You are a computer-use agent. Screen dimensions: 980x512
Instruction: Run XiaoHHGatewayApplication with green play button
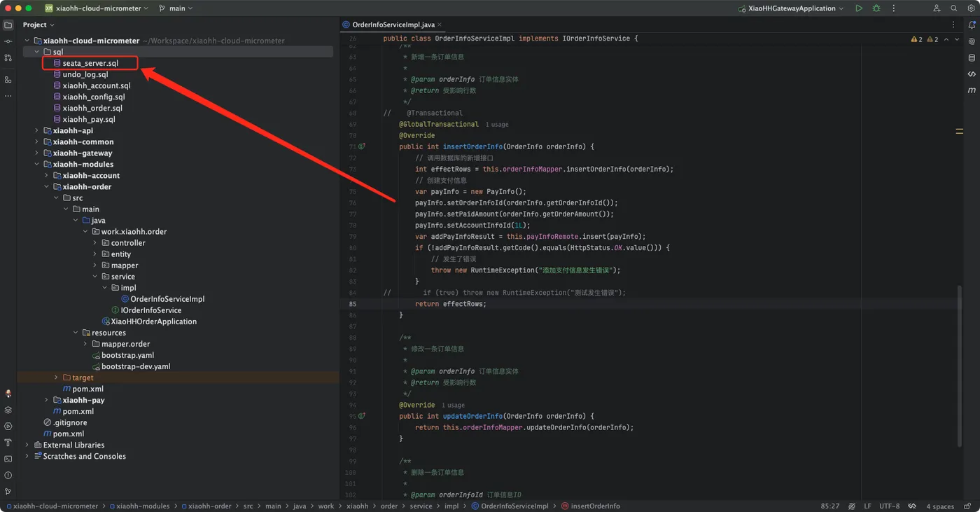pos(859,8)
